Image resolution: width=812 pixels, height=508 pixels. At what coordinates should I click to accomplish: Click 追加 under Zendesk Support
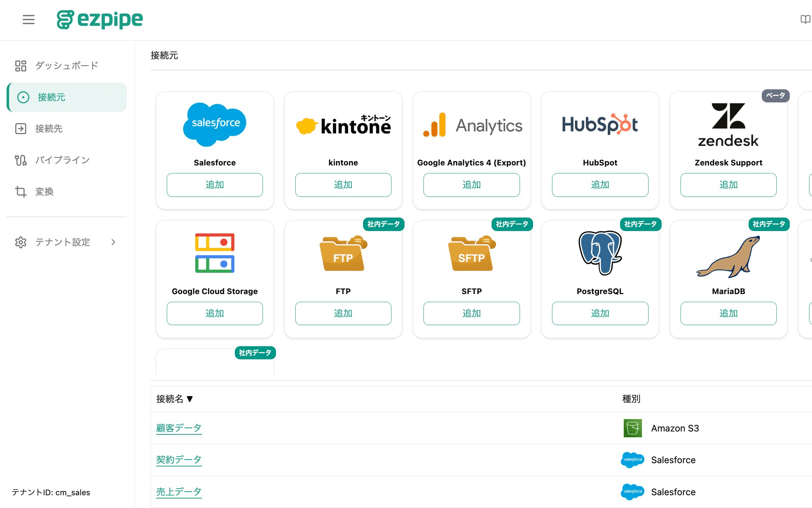(x=729, y=185)
